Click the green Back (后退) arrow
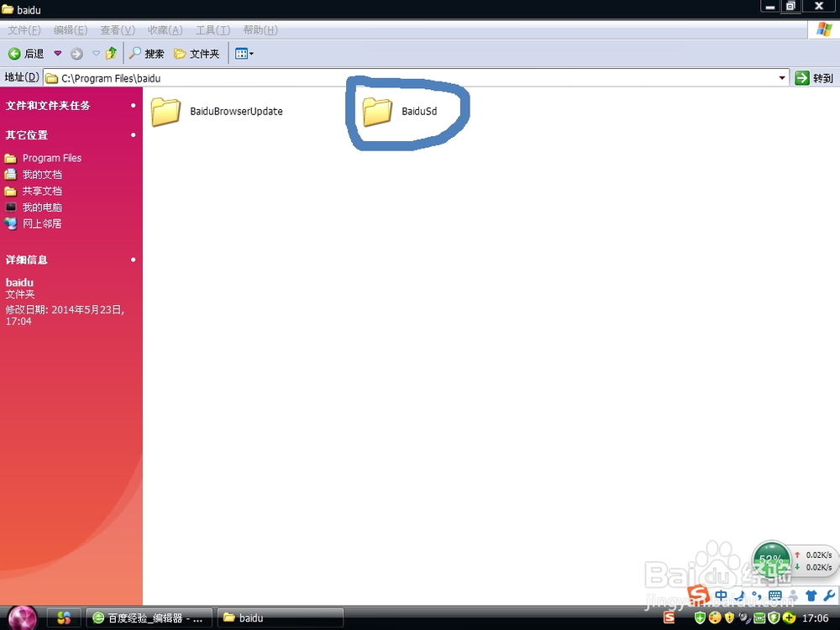This screenshot has width=840, height=630. click(14, 54)
